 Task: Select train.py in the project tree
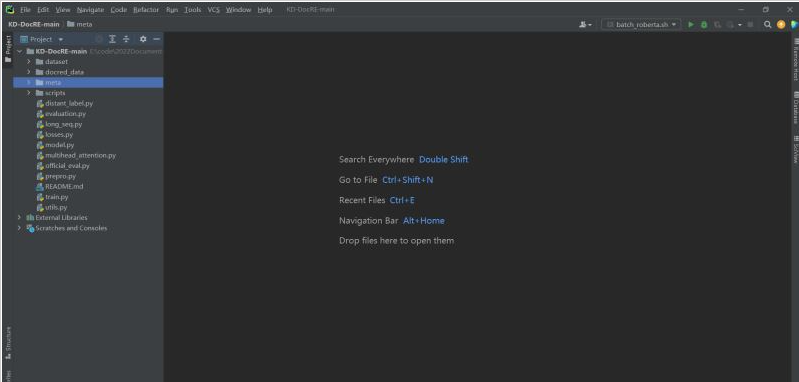(x=57, y=197)
